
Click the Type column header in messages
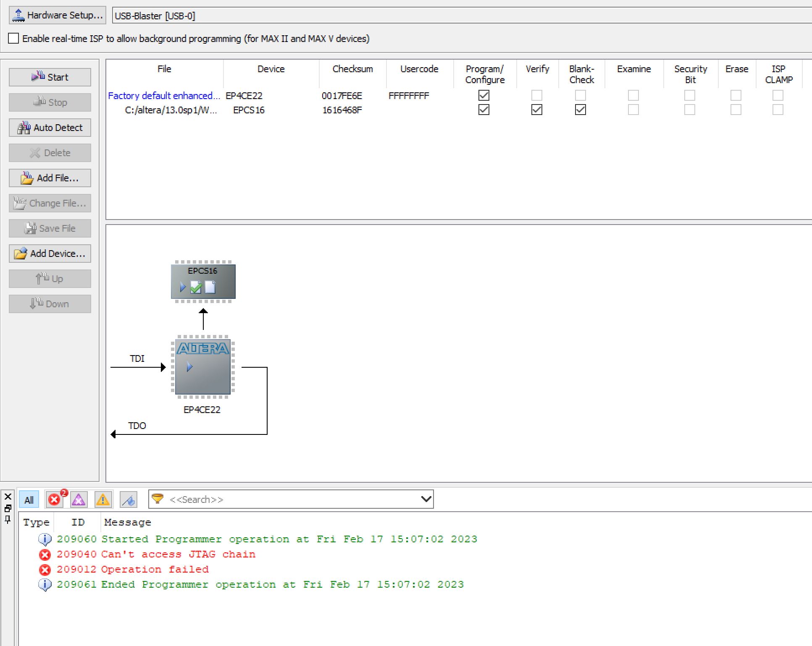(36, 522)
